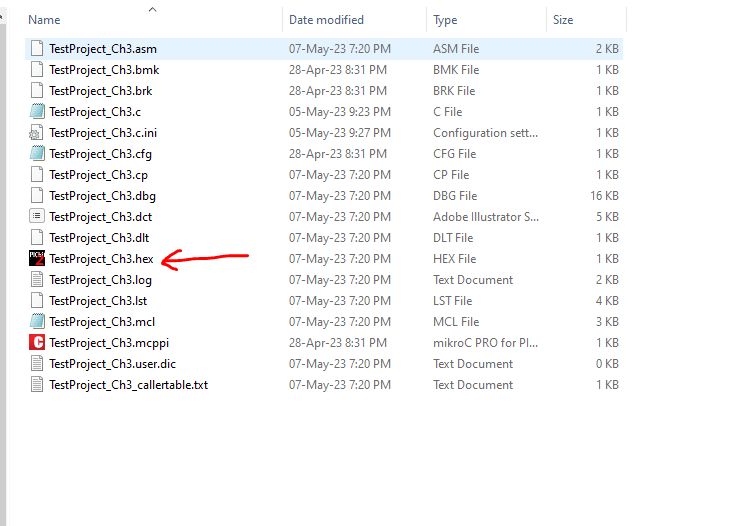Select the file name TestProject_Ch3.lst
The height and width of the screenshot is (526, 732).
click(98, 301)
